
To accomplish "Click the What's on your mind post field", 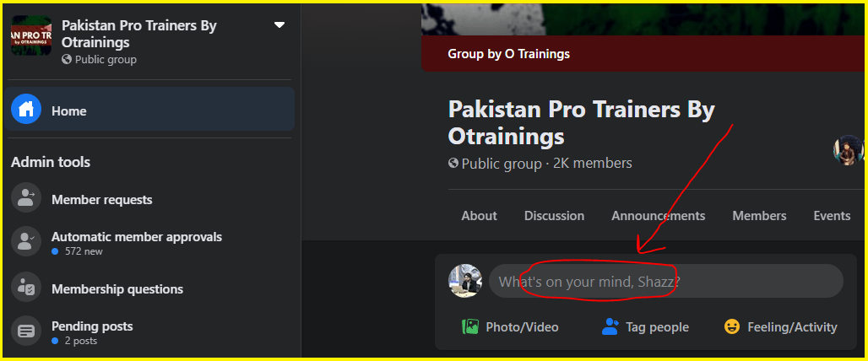I will click(666, 281).
